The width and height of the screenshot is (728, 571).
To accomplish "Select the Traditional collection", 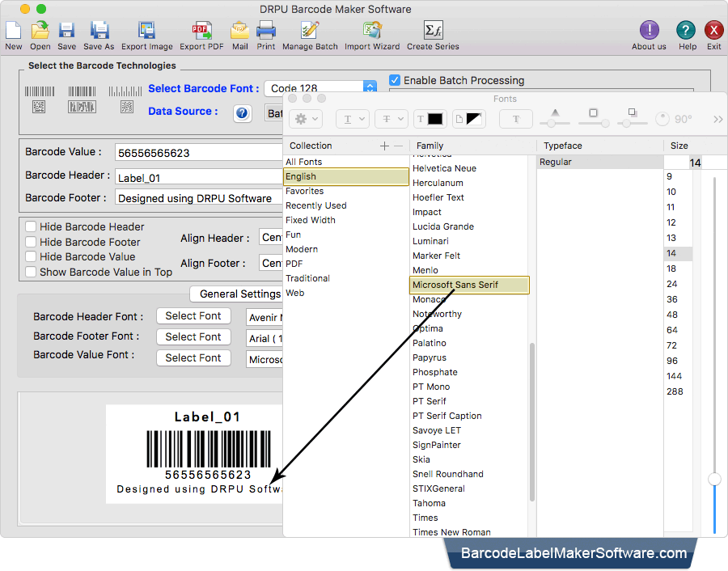I will tap(346, 278).
